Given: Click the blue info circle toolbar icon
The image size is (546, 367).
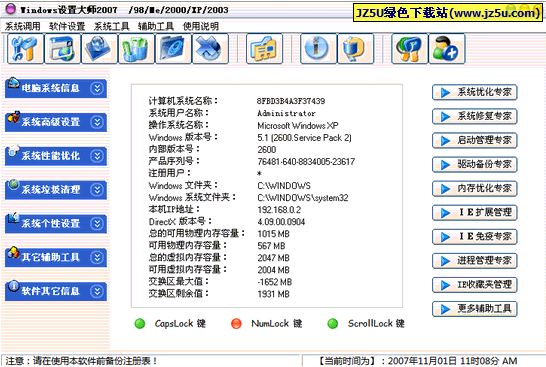Looking at the screenshot, I should [318, 49].
